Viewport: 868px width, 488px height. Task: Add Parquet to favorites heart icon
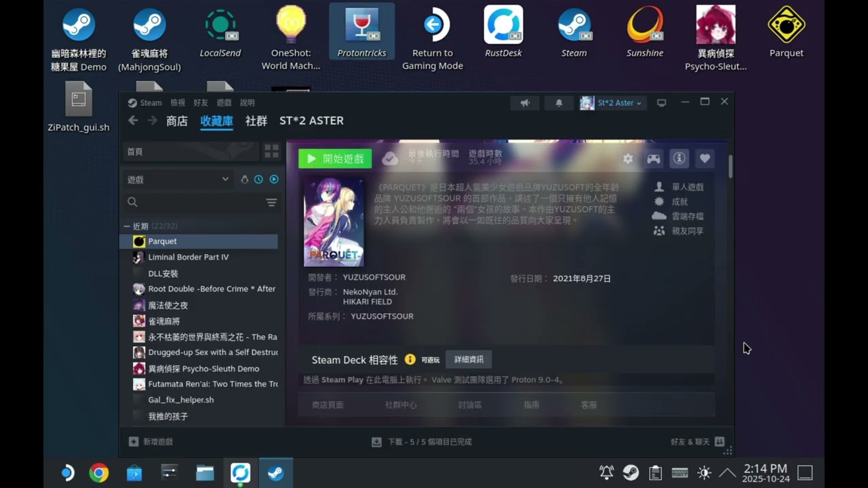(x=705, y=159)
